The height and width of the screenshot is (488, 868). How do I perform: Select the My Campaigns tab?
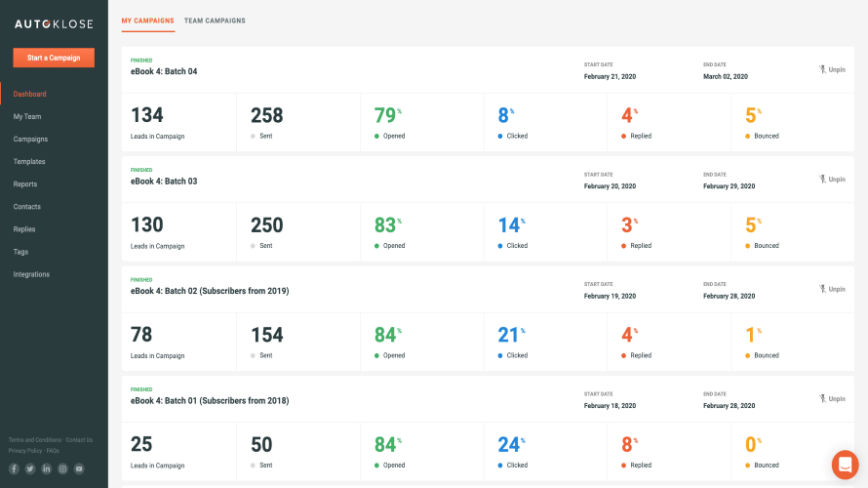(x=147, y=20)
